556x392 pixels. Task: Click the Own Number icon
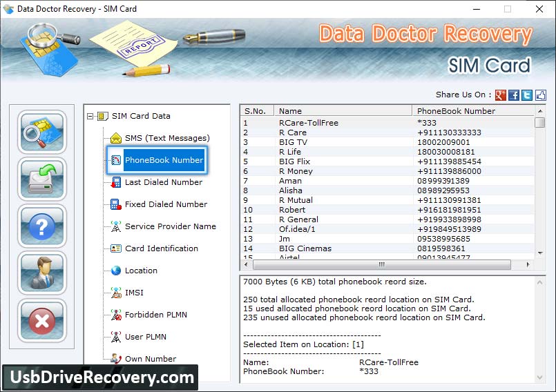coord(116,359)
